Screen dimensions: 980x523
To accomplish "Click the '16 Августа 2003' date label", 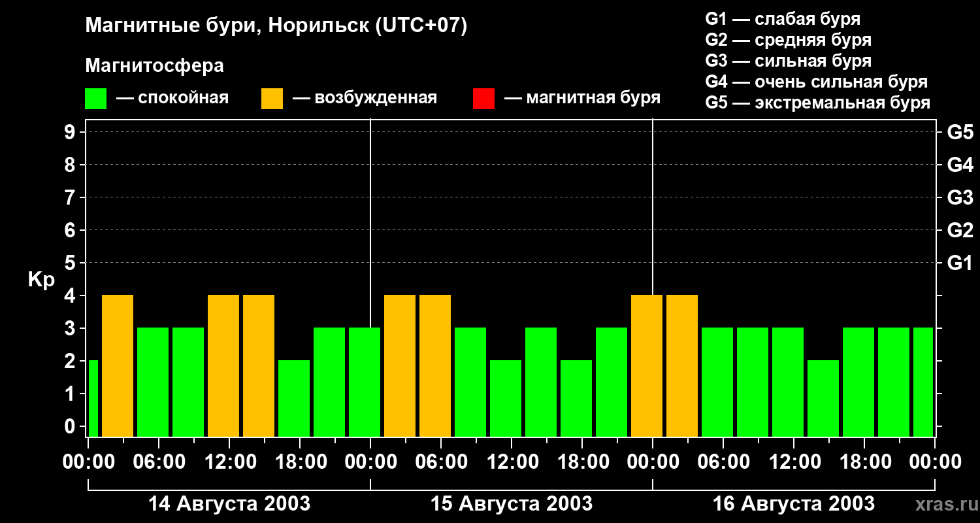I will point(793,503).
